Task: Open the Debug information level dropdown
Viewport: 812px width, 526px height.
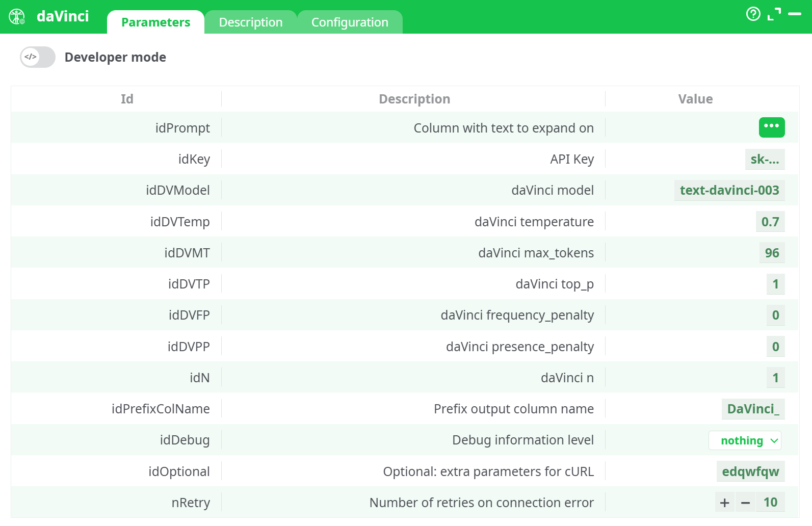Action: (745, 440)
